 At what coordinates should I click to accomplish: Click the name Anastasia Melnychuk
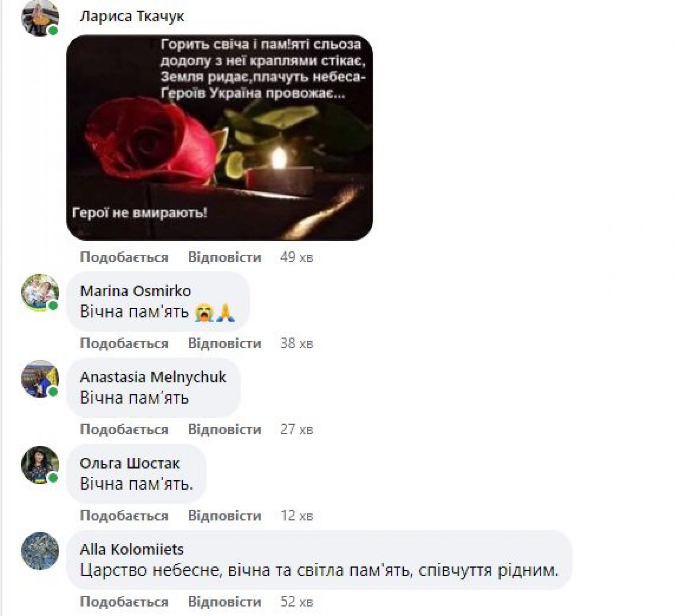tap(153, 377)
